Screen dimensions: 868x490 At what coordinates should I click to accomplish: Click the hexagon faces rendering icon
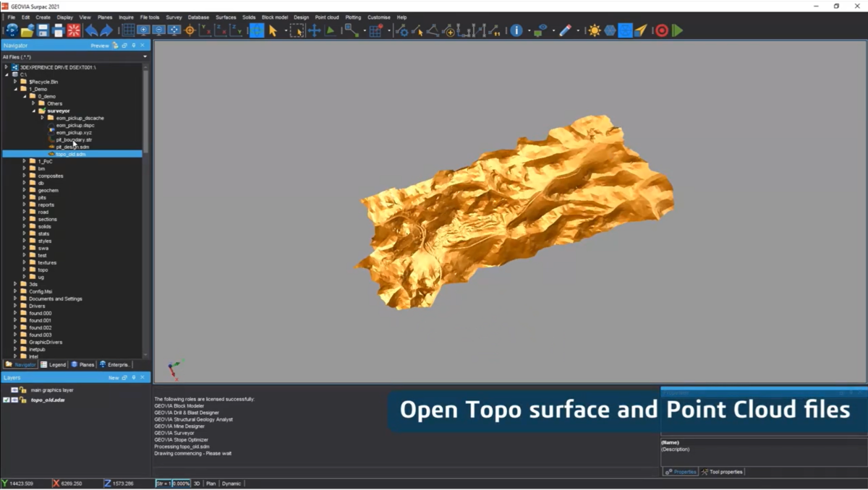[610, 30]
